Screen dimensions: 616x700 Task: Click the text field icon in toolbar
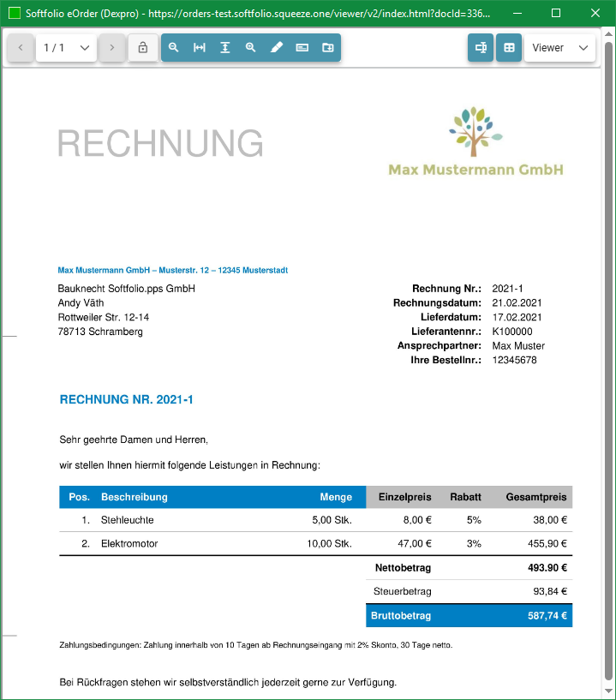[x=302, y=48]
